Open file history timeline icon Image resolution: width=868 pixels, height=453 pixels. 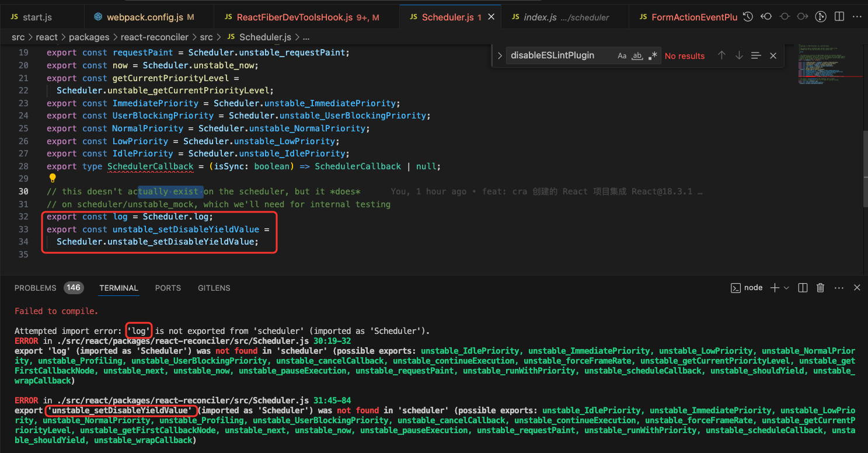(x=748, y=18)
